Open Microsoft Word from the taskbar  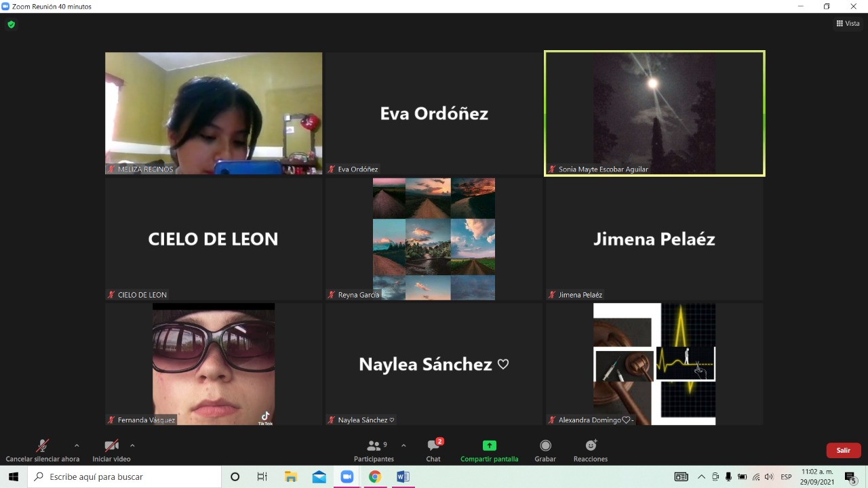(403, 477)
